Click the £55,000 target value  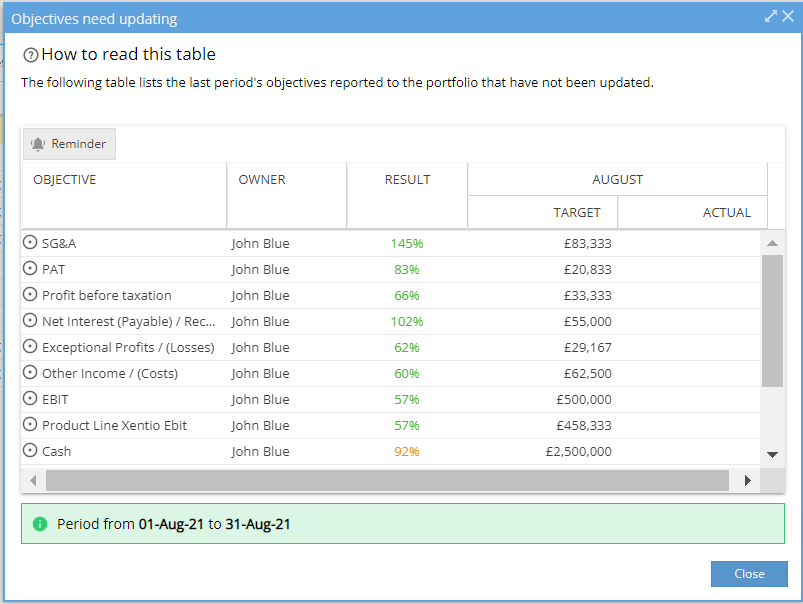(588, 322)
